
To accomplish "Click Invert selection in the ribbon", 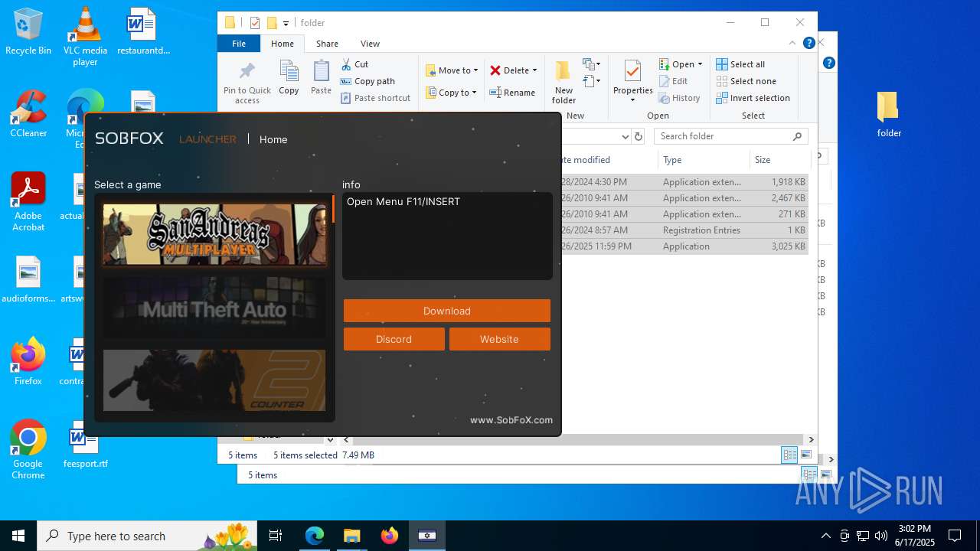I will (x=753, y=98).
